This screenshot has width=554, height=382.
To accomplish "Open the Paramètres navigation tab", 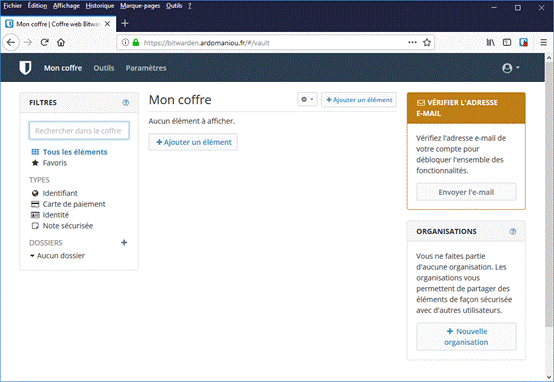I will [x=146, y=68].
